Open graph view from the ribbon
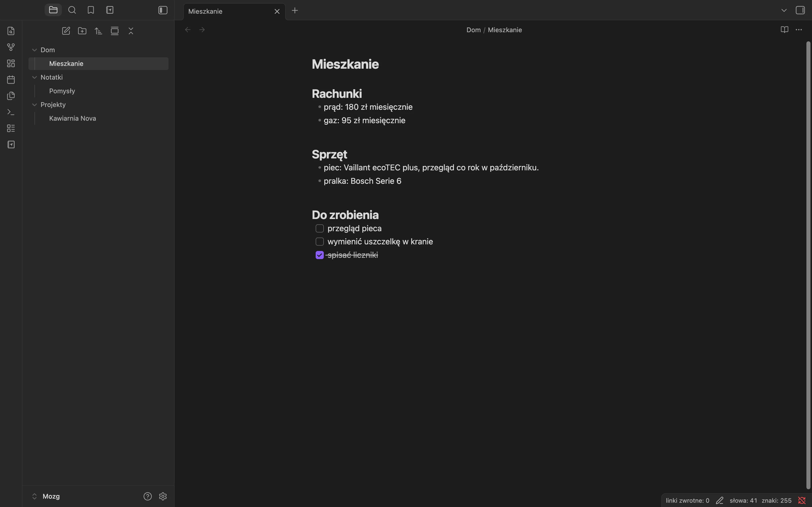 (11, 47)
